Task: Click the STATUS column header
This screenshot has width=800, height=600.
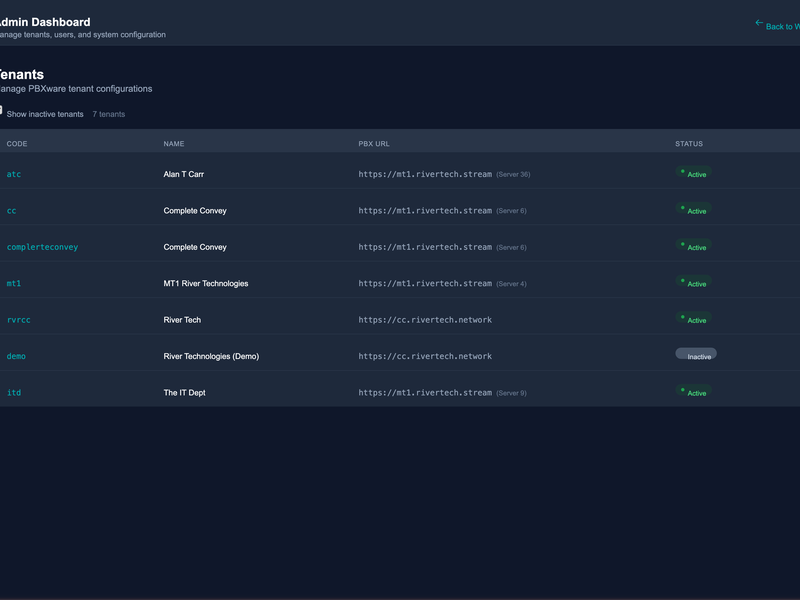Action: 689,144
